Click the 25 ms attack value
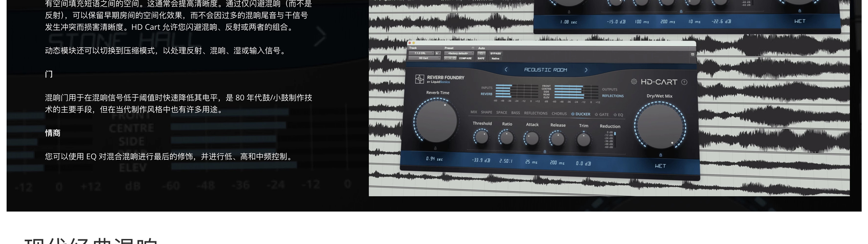 531,162
